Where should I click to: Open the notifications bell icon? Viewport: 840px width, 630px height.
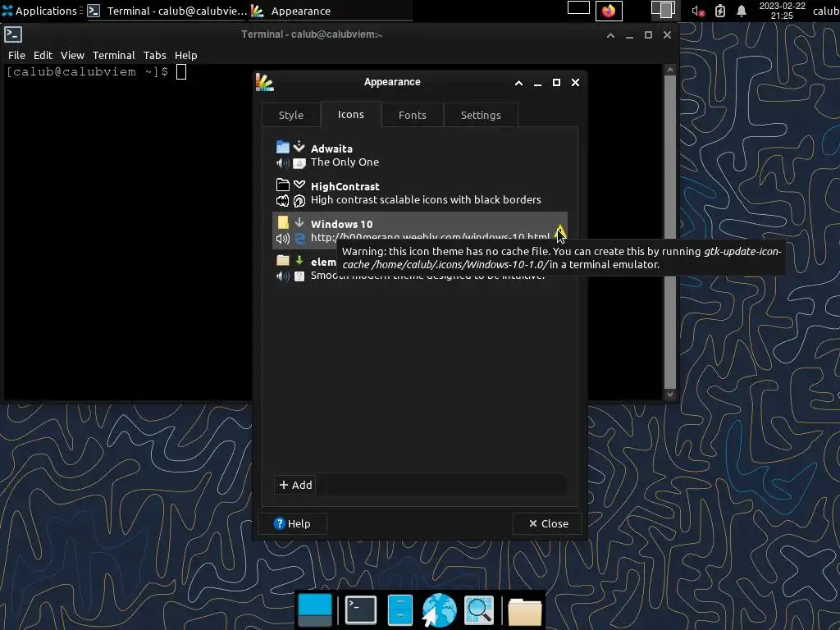coord(742,11)
